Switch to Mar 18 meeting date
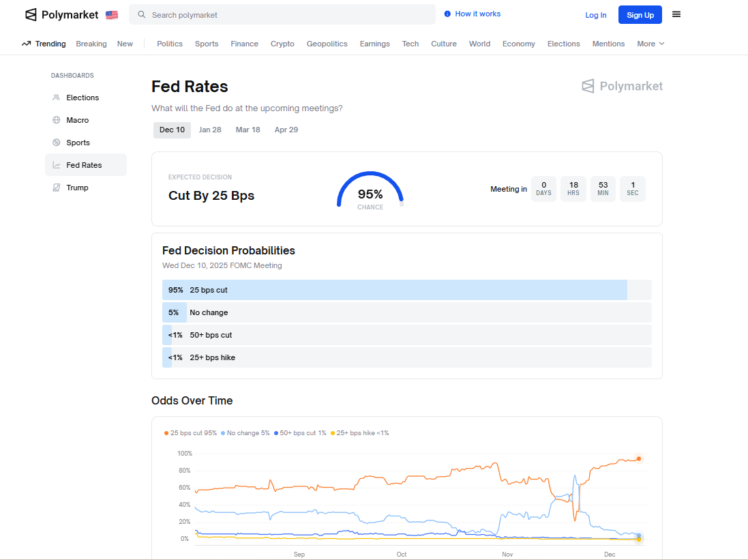 pyautogui.click(x=248, y=130)
